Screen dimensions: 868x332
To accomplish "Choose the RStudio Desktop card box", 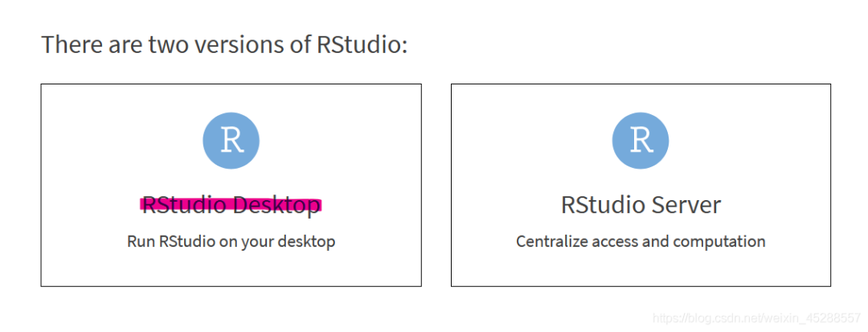I will click(231, 186).
